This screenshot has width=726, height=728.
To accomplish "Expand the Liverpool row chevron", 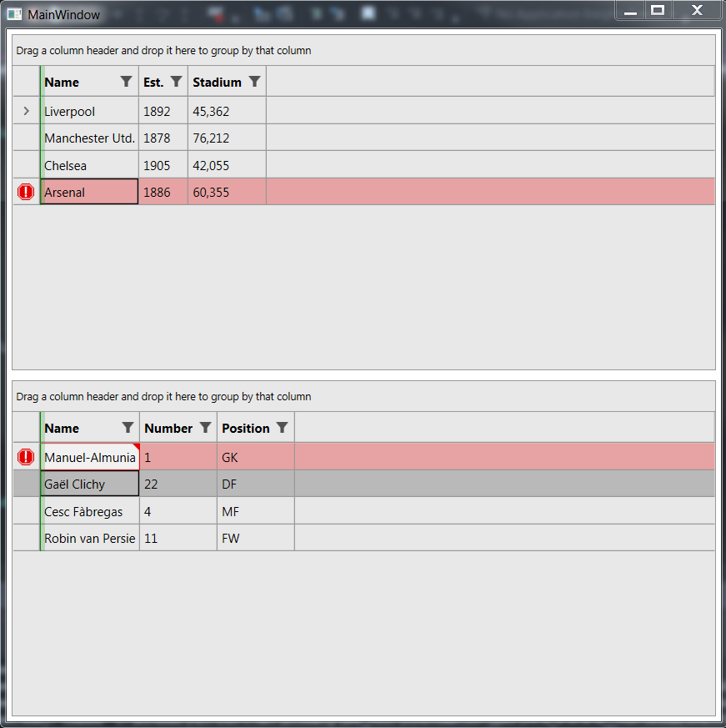I will point(27,111).
